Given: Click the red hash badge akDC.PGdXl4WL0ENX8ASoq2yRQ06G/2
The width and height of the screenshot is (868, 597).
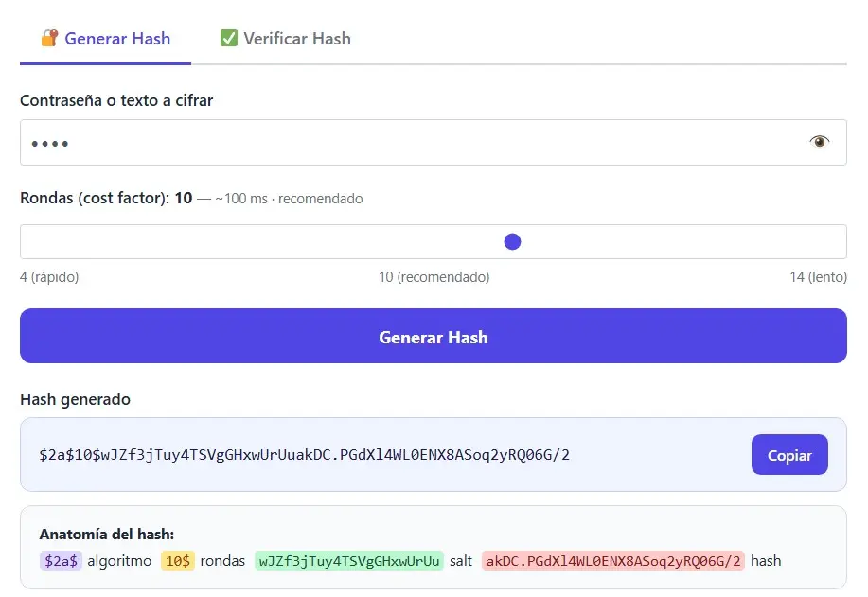Looking at the screenshot, I should pyautogui.click(x=613, y=561).
